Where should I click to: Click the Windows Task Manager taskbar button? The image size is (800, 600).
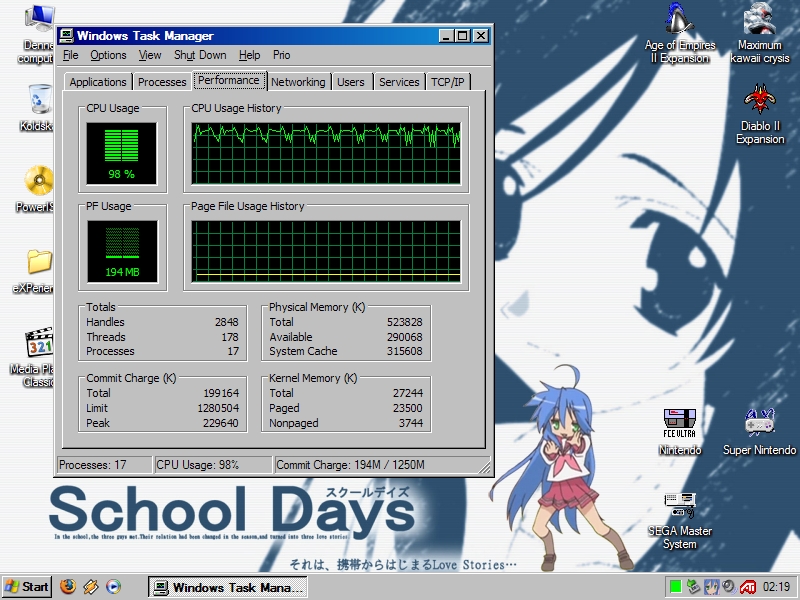(228, 587)
